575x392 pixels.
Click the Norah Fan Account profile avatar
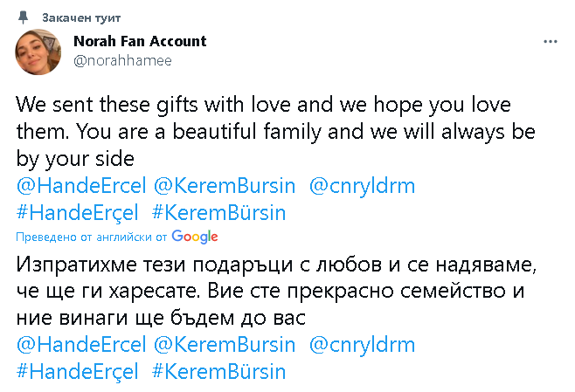38,51
